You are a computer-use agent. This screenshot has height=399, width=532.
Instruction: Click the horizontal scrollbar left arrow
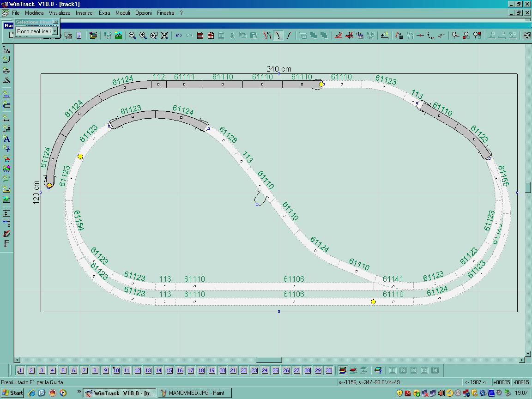17,360
